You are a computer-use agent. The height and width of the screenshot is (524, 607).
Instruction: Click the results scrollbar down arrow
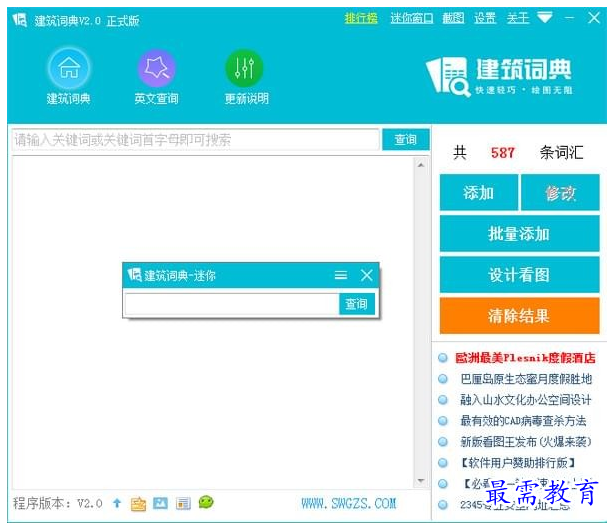(x=421, y=481)
